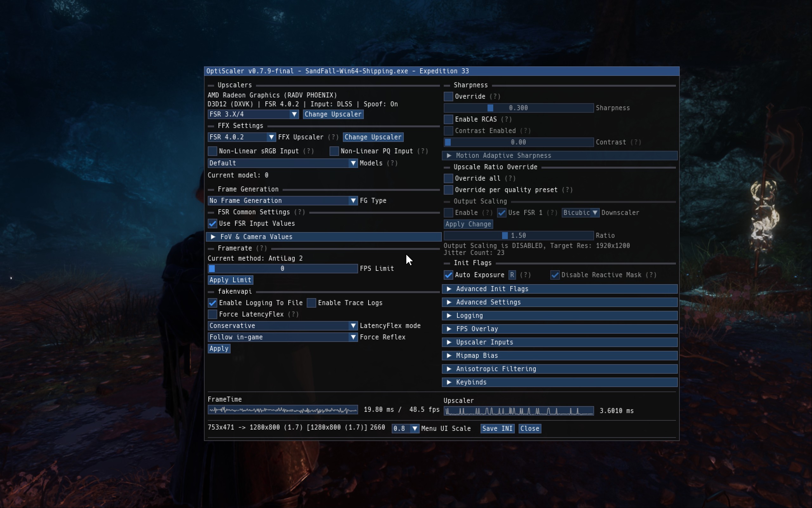The width and height of the screenshot is (812, 508).
Task: Click Change Upscaler under the Upscalers heading
Action: pyautogui.click(x=333, y=114)
